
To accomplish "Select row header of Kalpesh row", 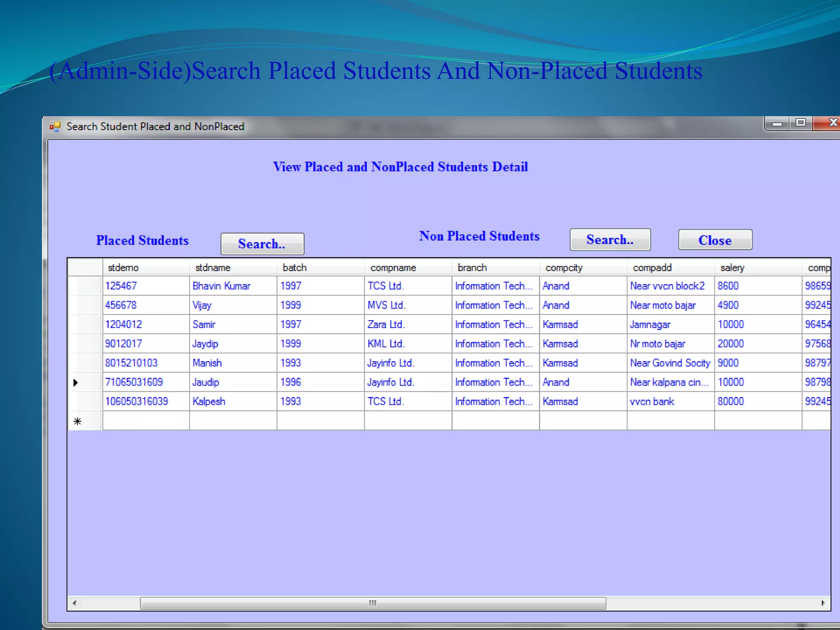I will [x=85, y=402].
